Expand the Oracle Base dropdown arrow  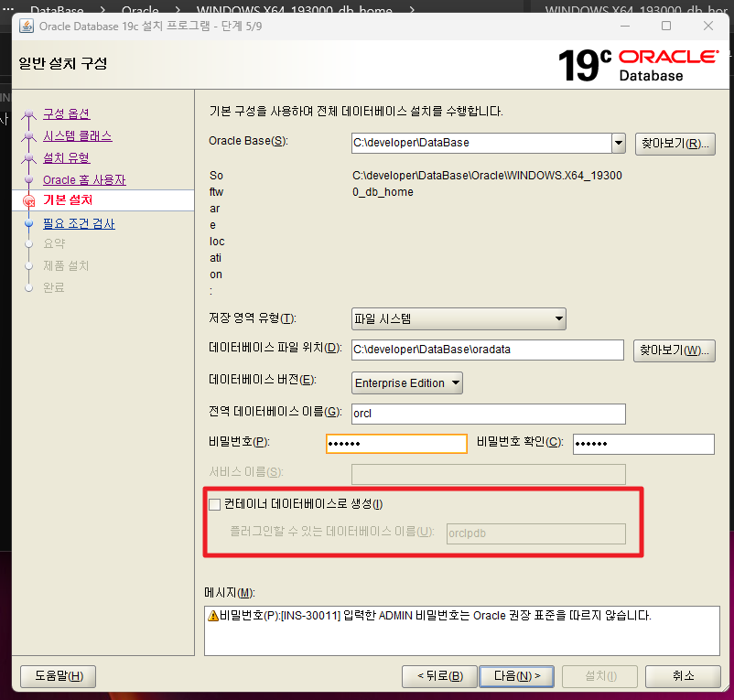pyautogui.click(x=619, y=143)
